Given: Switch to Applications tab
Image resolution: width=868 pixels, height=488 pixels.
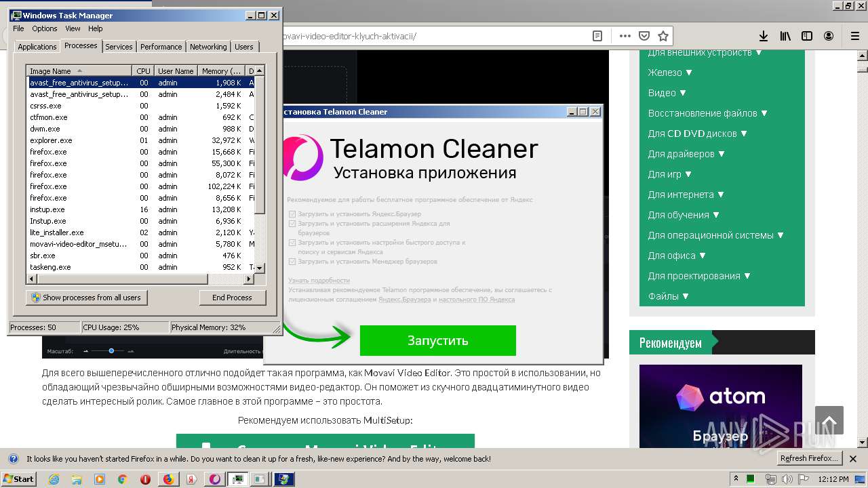Looking at the screenshot, I should point(37,47).
